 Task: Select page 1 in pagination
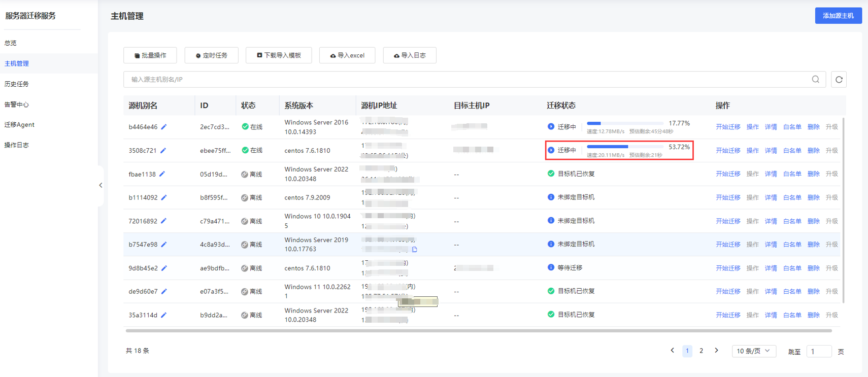pos(687,351)
